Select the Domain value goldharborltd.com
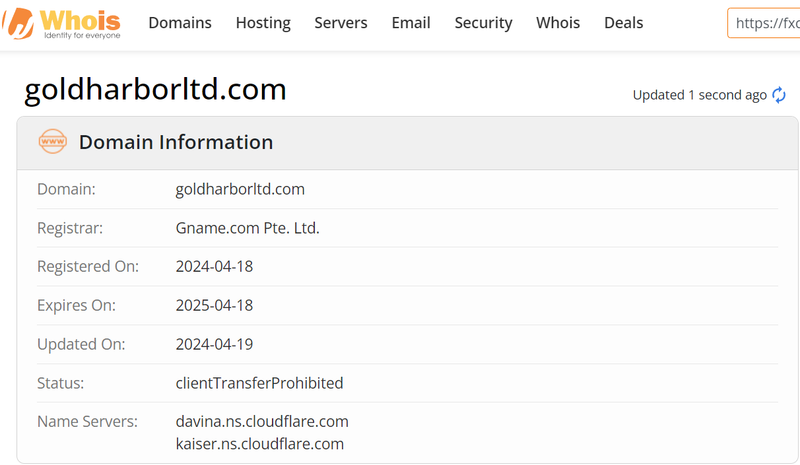The image size is (800, 465). pos(240,189)
